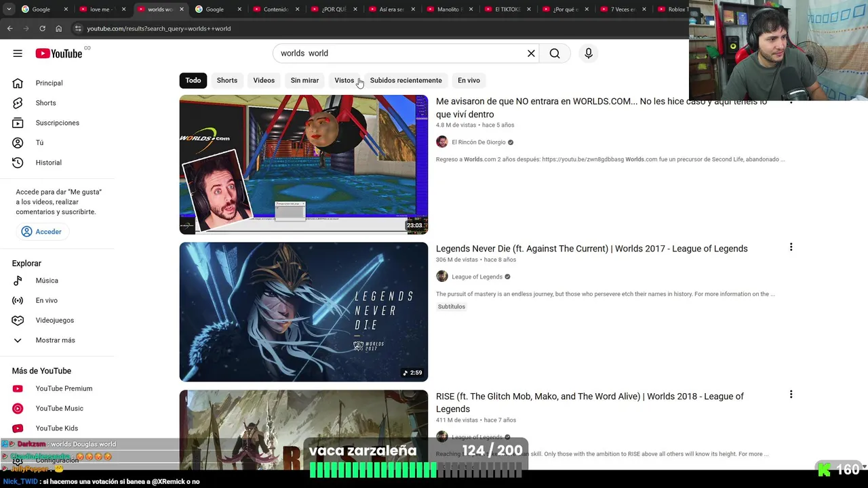This screenshot has width=868, height=488.
Task: Select the Subidos recientemente filter chip
Action: [x=406, y=80]
